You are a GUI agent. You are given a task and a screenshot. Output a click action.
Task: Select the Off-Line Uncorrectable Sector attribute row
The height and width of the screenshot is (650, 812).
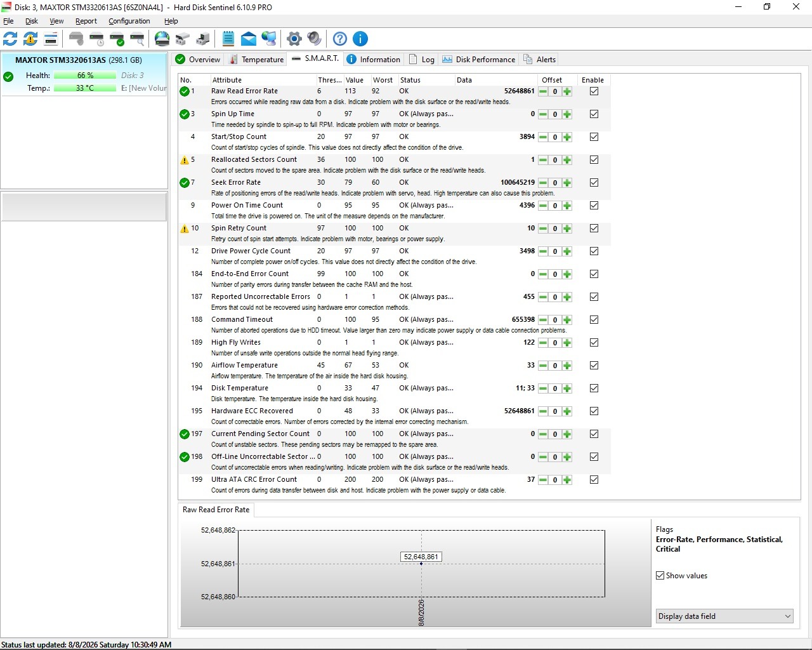394,462
